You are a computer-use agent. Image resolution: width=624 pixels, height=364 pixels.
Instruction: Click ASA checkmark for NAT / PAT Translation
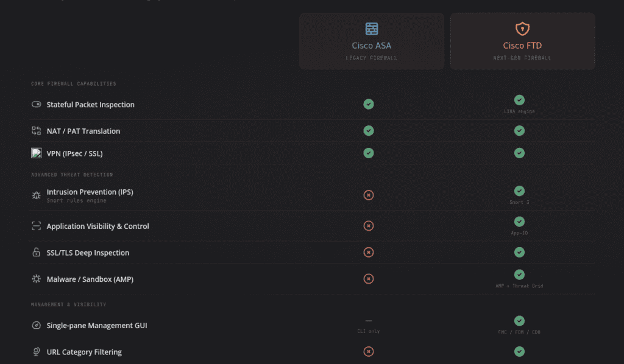(369, 131)
